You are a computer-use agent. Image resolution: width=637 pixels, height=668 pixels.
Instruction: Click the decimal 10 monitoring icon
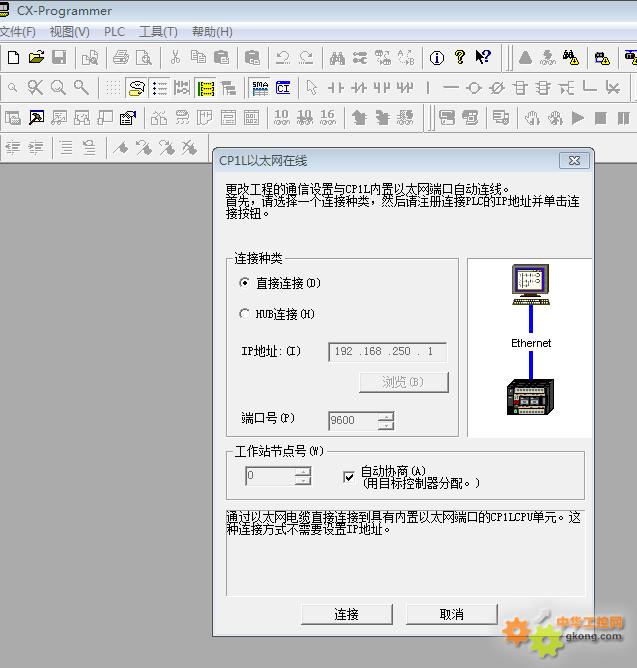click(x=281, y=117)
